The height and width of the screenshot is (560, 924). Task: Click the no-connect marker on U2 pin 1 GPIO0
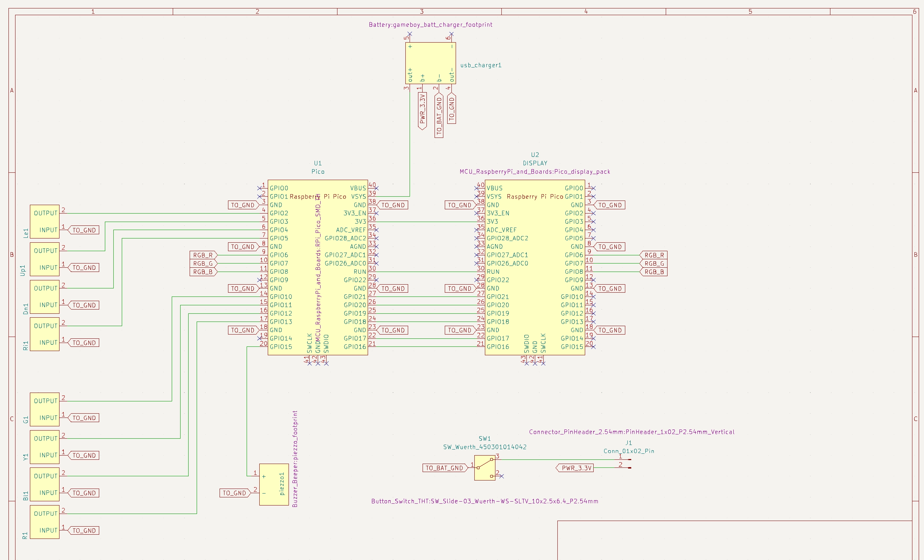(x=593, y=188)
